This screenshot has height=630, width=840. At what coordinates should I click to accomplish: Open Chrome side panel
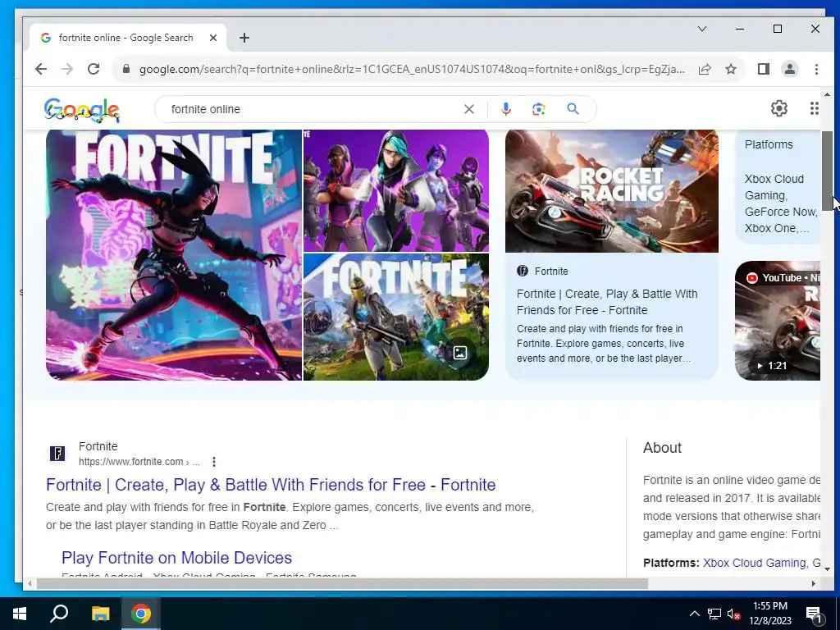click(x=764, y=69)
